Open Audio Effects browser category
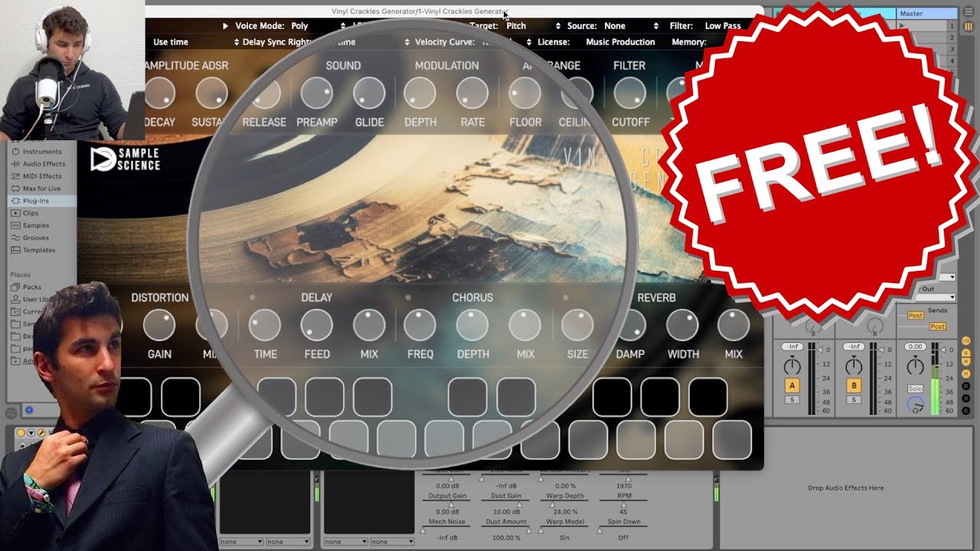Screen dimensions: 980x551 click(44, 164)
